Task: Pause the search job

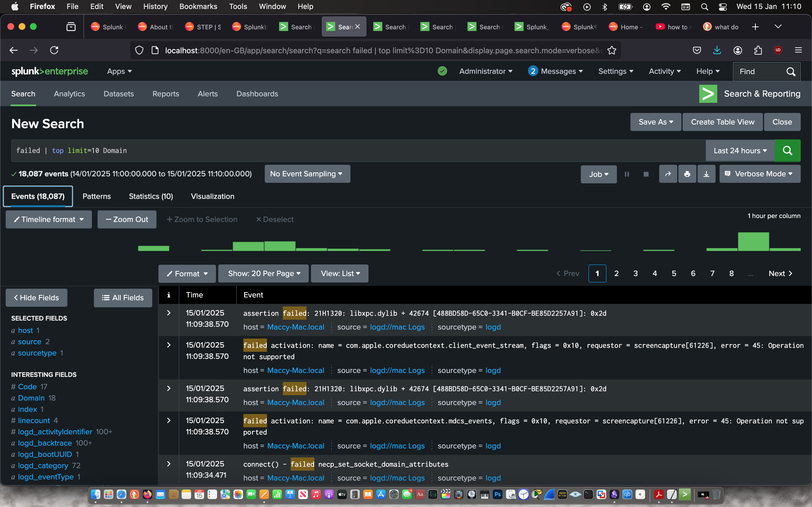Action: click(x=626, y=174)
